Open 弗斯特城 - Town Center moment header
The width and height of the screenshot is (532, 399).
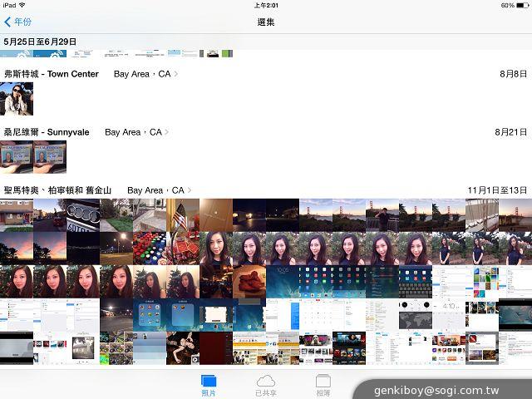tap(52, 74)
